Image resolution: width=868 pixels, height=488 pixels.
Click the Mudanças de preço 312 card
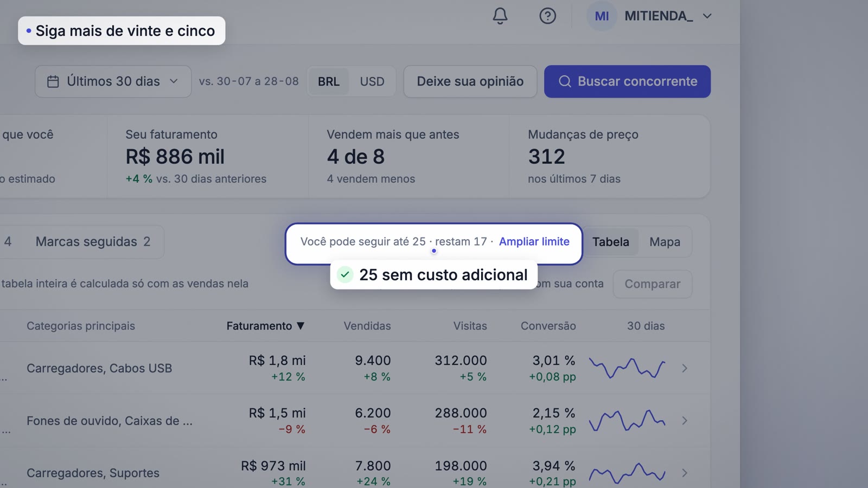pyautogui.click(x=610, y=156)
